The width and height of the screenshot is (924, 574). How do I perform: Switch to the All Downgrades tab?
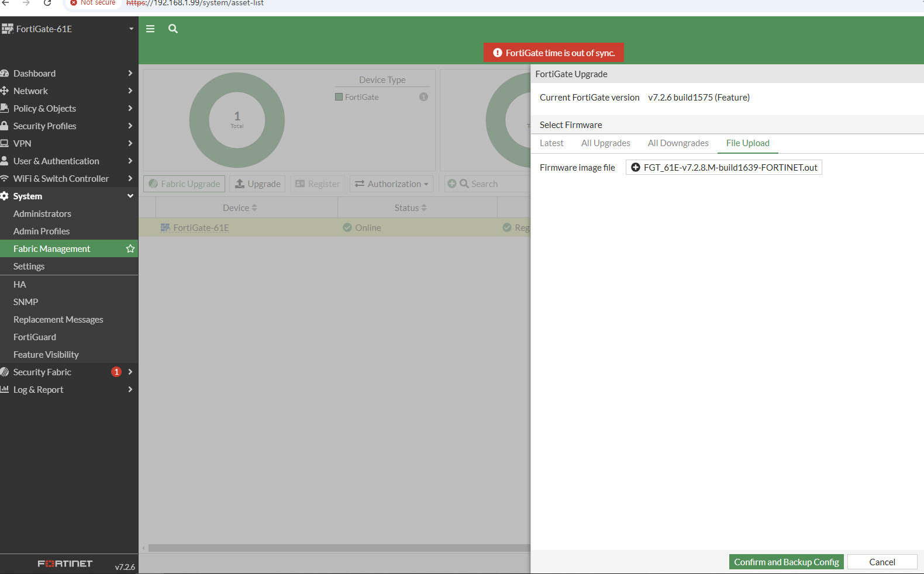[678, 143]
